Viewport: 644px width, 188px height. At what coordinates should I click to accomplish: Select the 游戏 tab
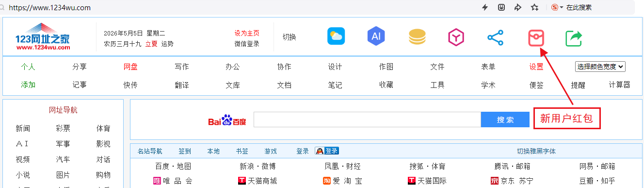coord(271,151)
